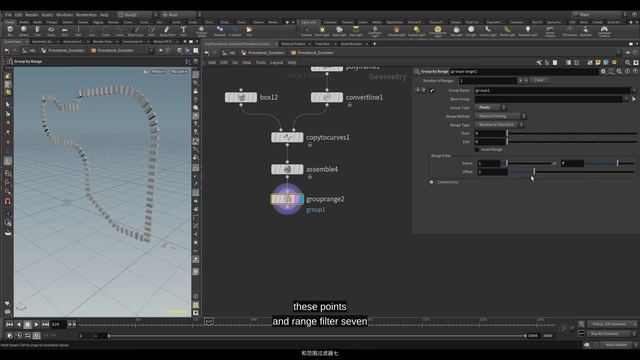The width and height of the screenshot is (640, 360).
Task: Open the viewport path dropdown arrow
Action: pos(151,51)
